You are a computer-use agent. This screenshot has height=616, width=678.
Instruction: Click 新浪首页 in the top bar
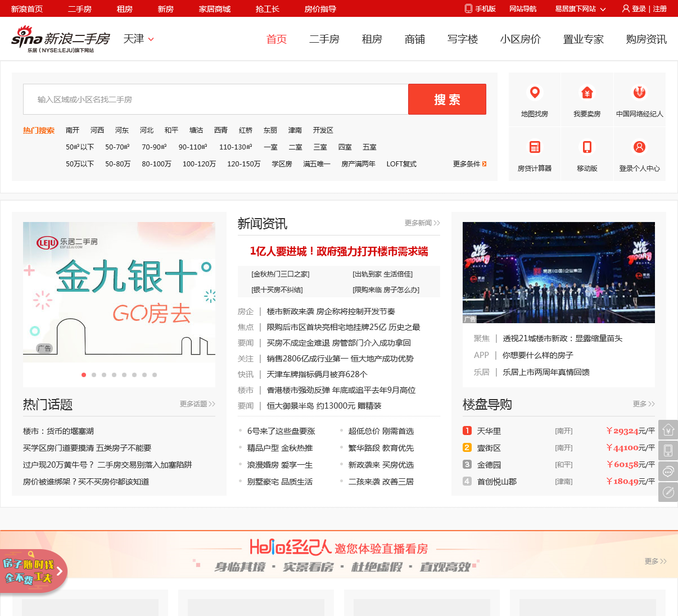pyautogui.click(x=27, y=8)
